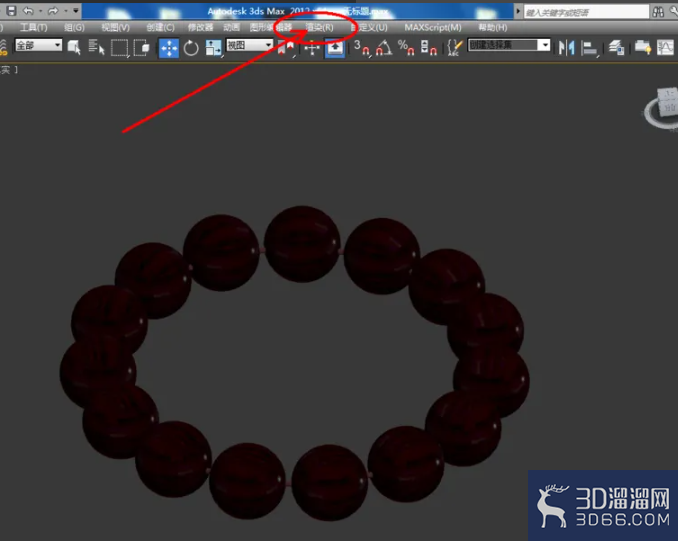Open the MAXScript(M) menu

click(x=433, y=28)
